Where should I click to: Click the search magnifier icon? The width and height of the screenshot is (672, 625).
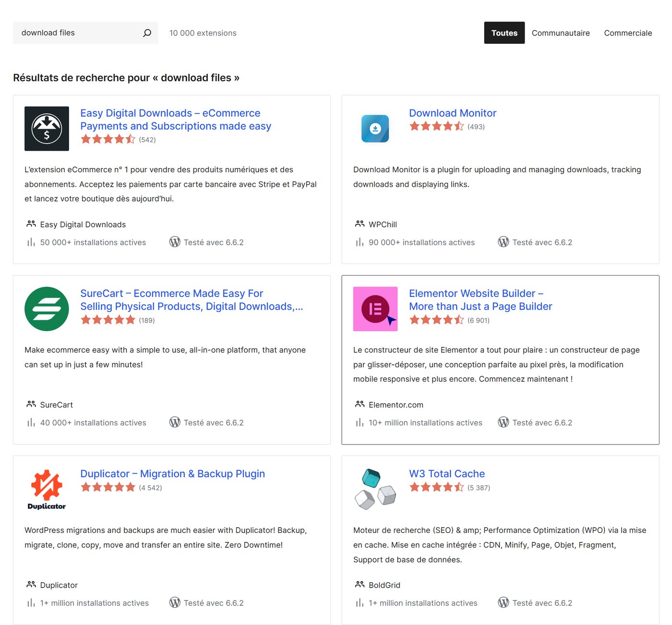coord(147,33)
